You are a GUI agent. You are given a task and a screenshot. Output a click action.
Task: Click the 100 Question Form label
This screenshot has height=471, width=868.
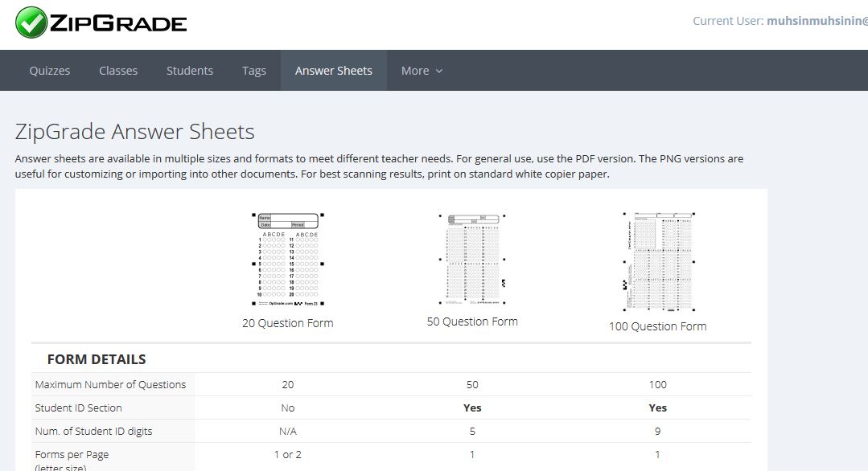pyautogui.click(x=658, y=326)
